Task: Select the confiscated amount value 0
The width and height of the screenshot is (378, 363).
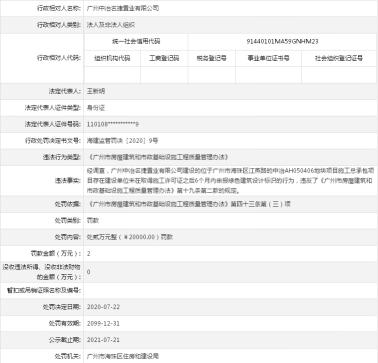Action: (89, 272)
